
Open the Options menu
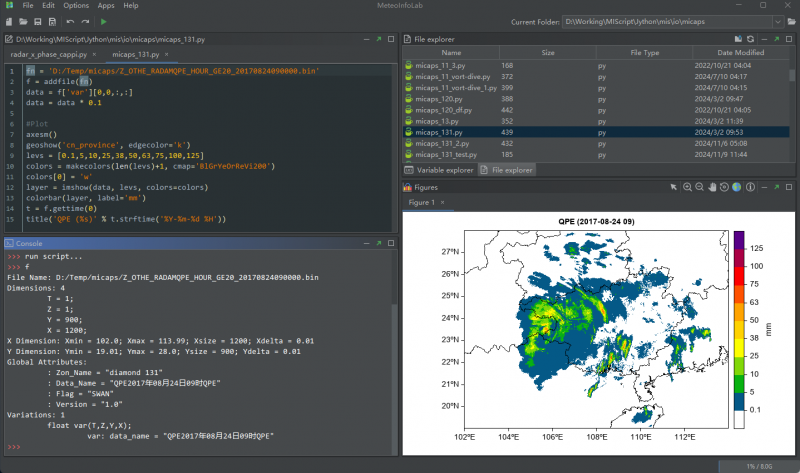coord(76,6)
